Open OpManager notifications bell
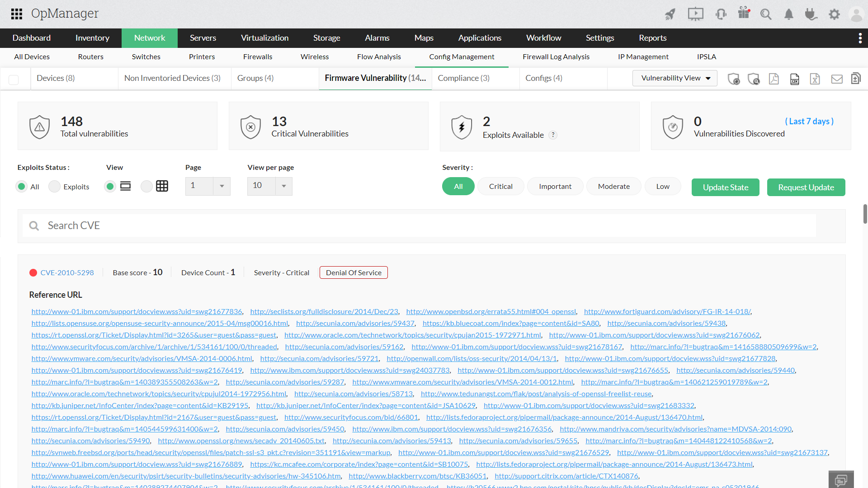Viewport: 868px width, 488px height. (x=788, y=14)
